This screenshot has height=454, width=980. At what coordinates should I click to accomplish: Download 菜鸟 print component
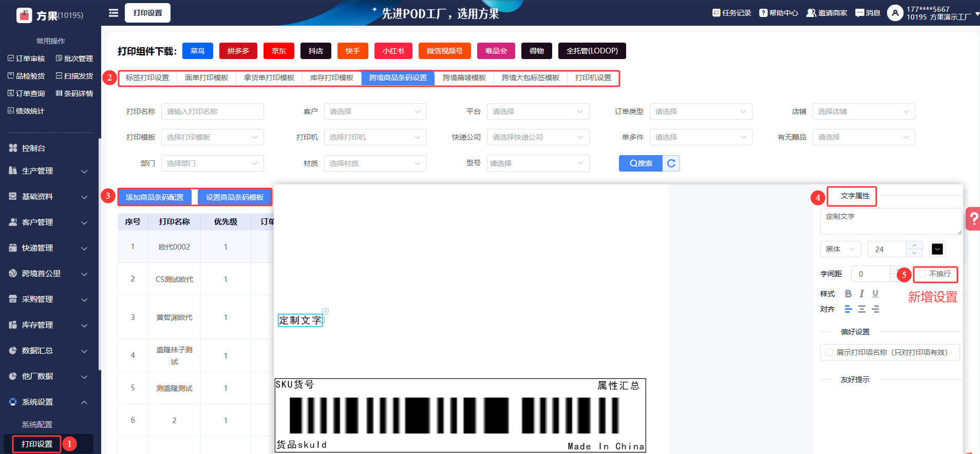coord(198,51)
